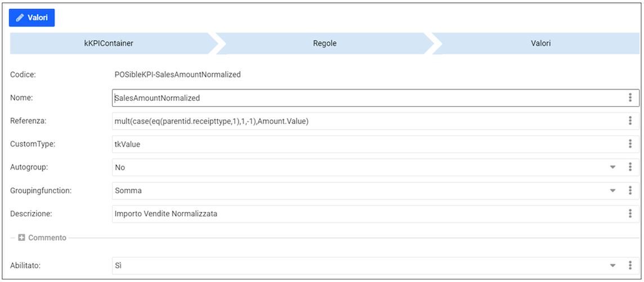Open the Abilitato dropdown set to Sì

(612, 266)
